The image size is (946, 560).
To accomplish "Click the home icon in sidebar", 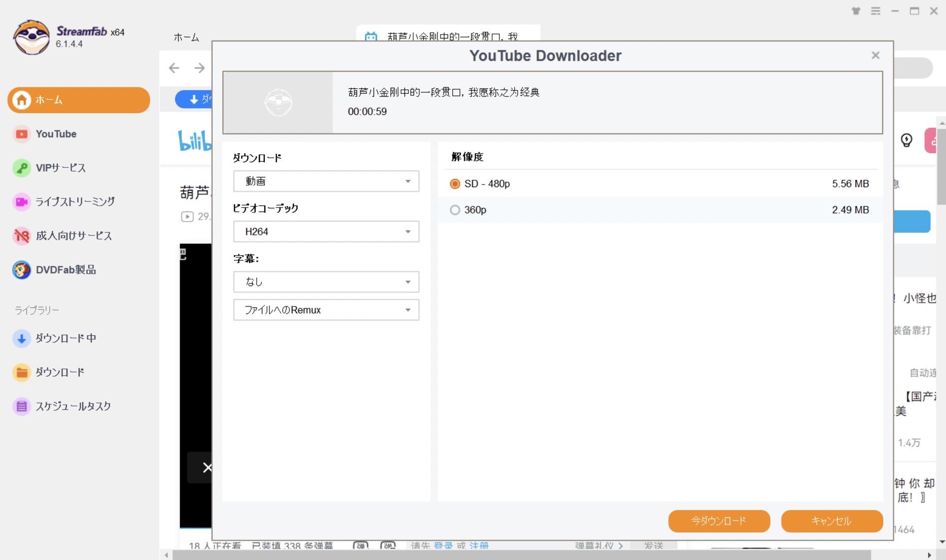I will (x=21, y=100).
